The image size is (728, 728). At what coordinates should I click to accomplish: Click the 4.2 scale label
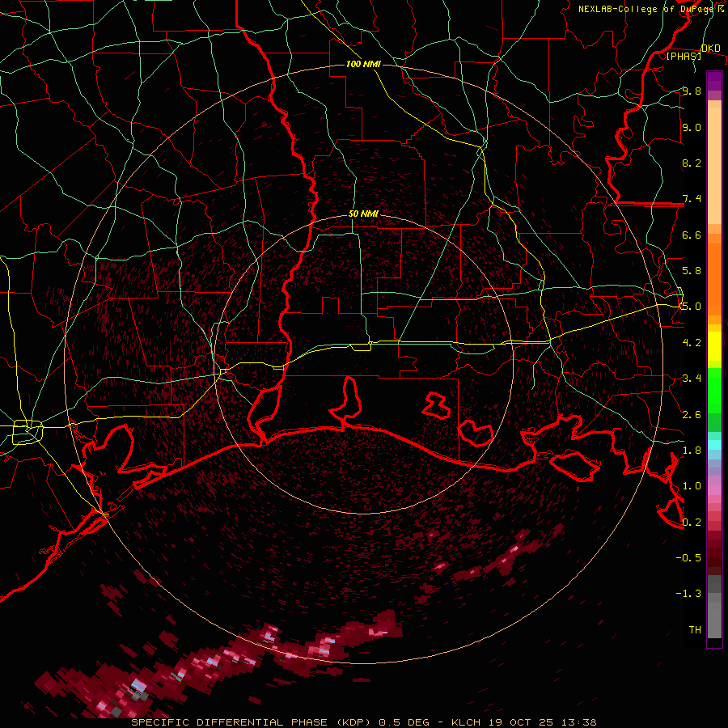tap(692, 343)
